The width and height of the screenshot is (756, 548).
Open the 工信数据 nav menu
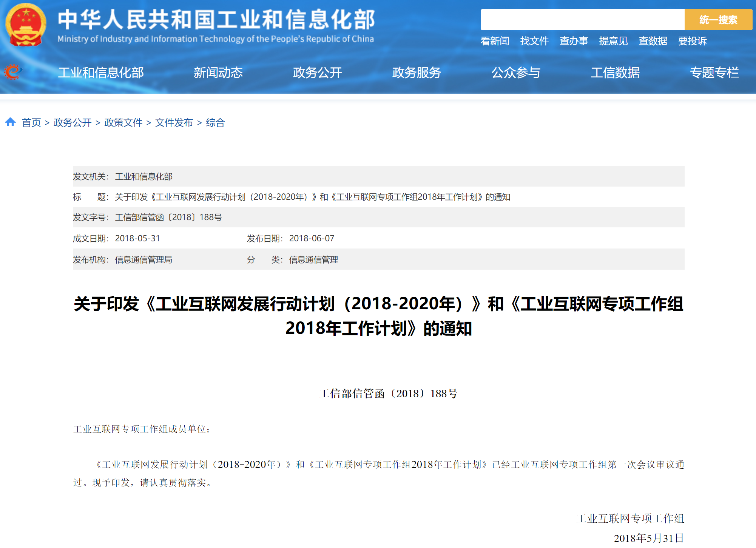pyautogui.click(x=615, y=73)
